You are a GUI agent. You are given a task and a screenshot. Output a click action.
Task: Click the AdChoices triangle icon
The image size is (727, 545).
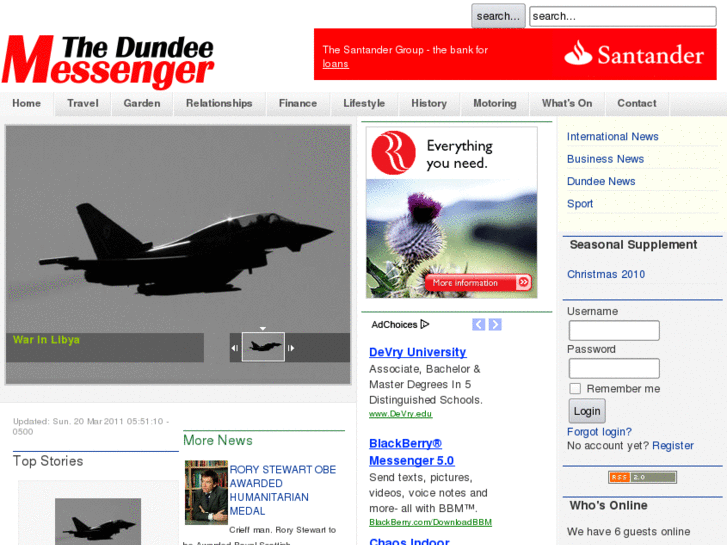point(425,324)
